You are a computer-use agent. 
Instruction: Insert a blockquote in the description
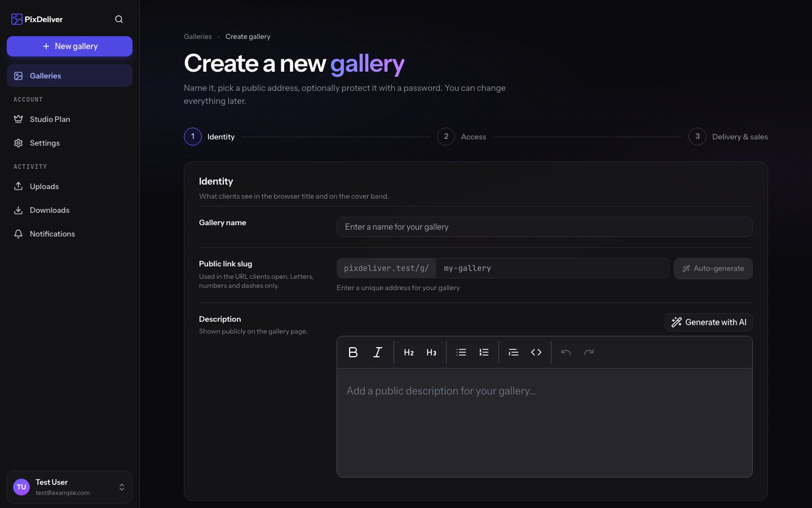click(513, 352)
